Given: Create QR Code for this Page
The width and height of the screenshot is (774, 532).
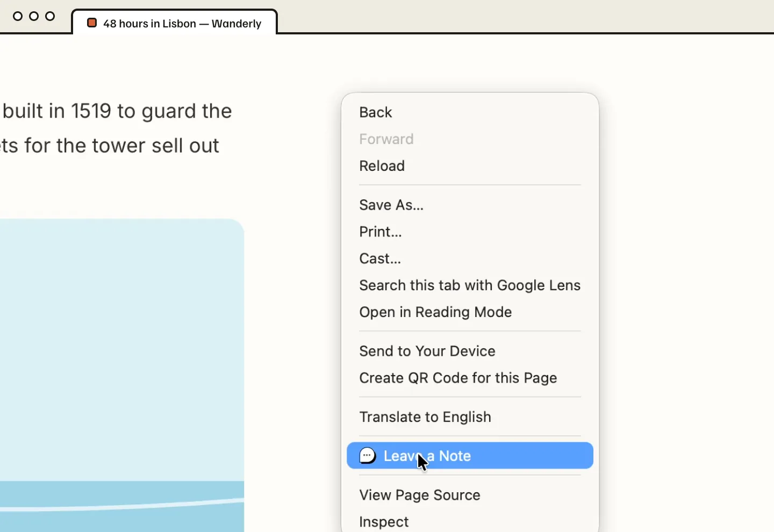Looking at the screenshot, I should pyautogui.click(x=470, y=378).
